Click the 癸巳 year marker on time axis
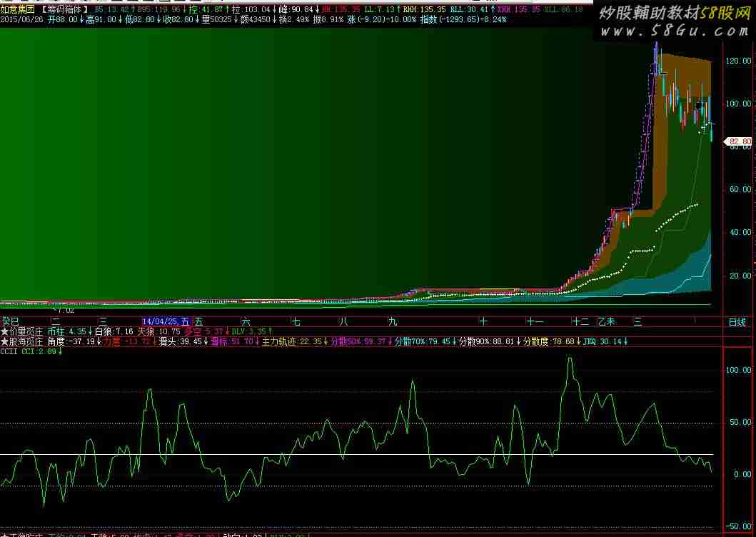Screen dimensions: 756x537 10,321
